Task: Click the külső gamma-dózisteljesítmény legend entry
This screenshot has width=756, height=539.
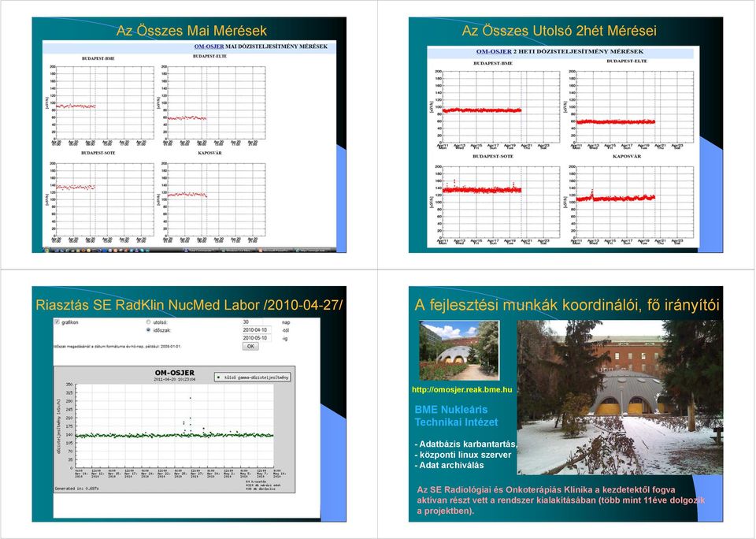Action: (253, 377)
